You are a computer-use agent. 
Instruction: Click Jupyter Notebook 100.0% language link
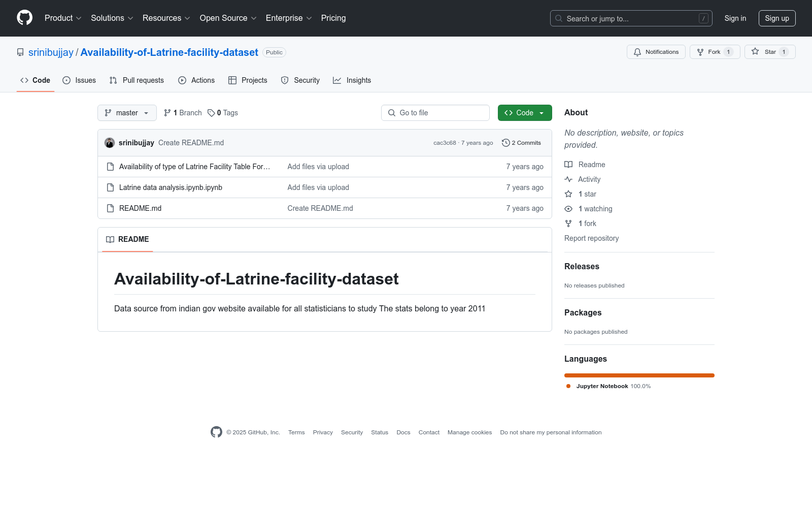pyautogui.click(x=608, y=386)
